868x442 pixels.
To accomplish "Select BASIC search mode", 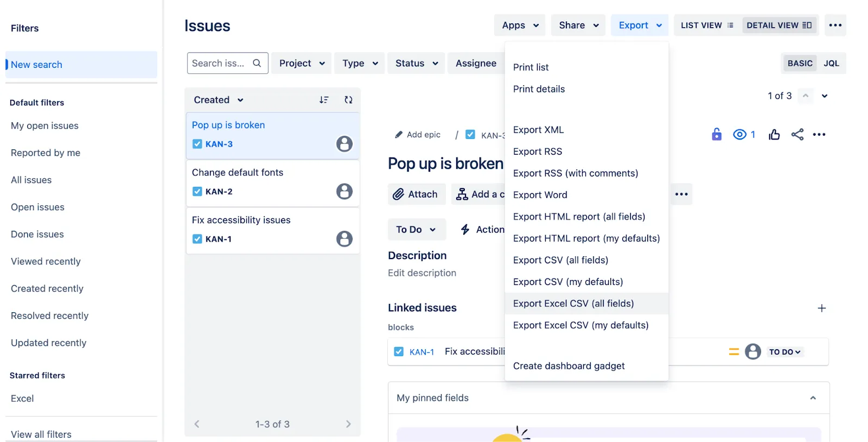I will click(800, 63).
